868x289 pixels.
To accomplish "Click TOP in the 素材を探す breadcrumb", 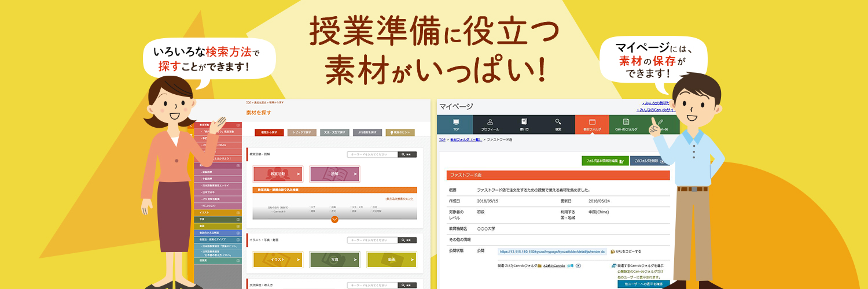I will (x=248, y=102).
